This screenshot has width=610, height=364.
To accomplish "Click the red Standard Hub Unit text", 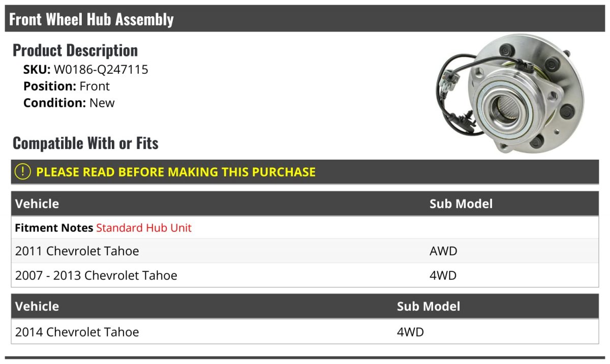I will tap(144, 228).
